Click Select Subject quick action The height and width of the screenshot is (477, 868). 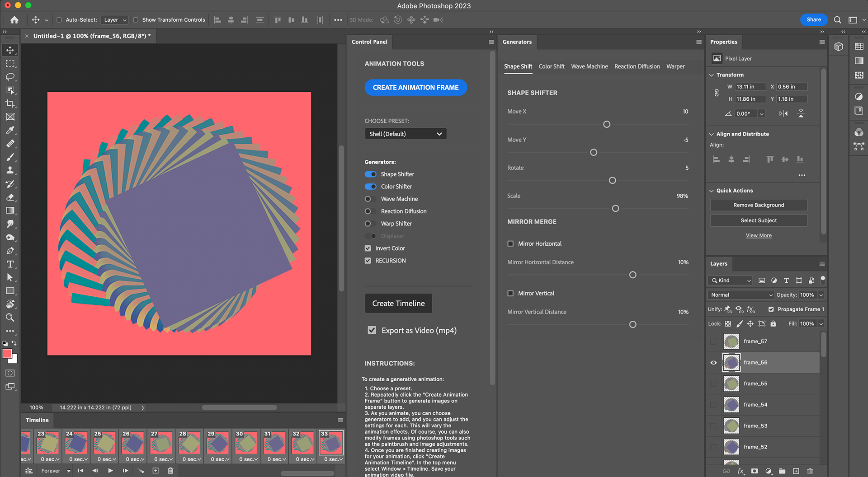pos(759,220)
